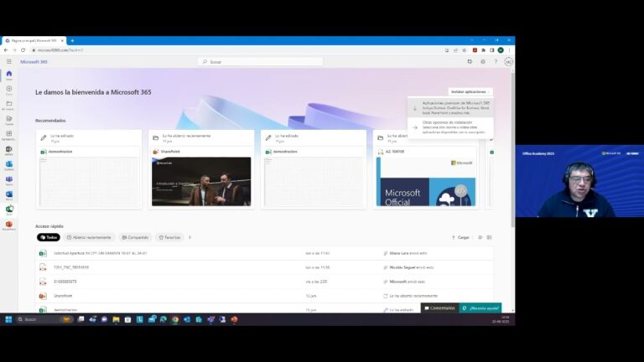Open the SharePoint presentation card
The image size is (644, 362).
(201, 169)
